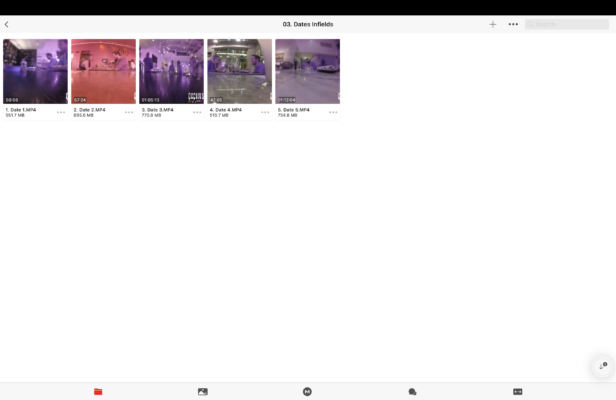Play the 3. Date 3.MP4 video
Image resolution: width=616 pixels, height=400 pixels.
172,71
